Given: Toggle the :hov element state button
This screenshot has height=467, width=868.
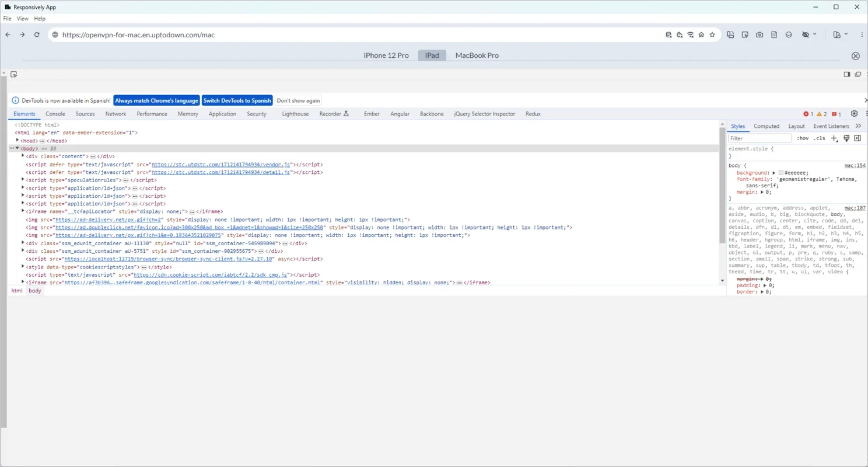Looking at the screenshot, I should [803, 138].
